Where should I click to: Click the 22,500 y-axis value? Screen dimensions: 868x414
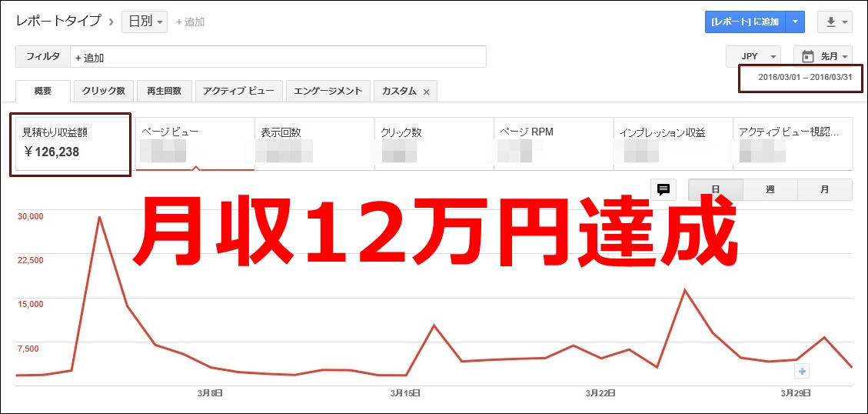(x=30, y=260)
